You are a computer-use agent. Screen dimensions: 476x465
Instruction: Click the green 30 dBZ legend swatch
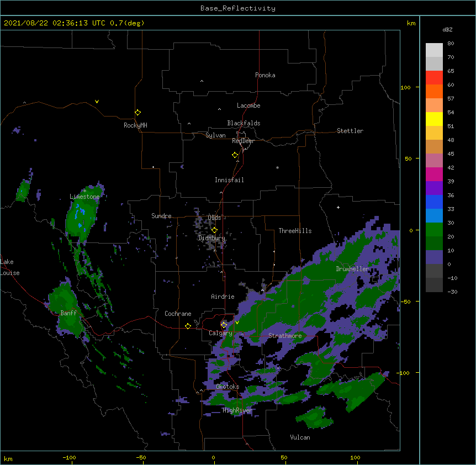point(434,230)
